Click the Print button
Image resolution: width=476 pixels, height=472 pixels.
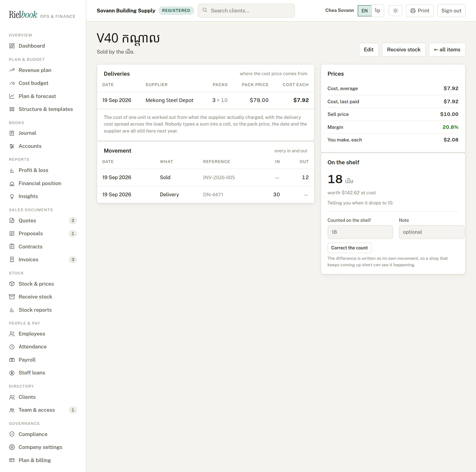click(420, 11)
